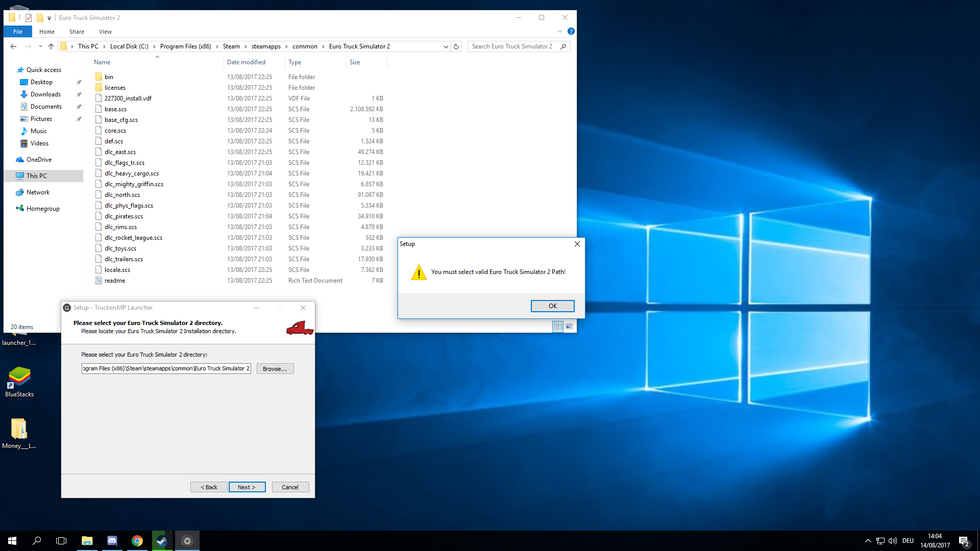Click the Discord icon in taskbar
The width and height of the screenshot is (980, 551).
click(112, 540)
